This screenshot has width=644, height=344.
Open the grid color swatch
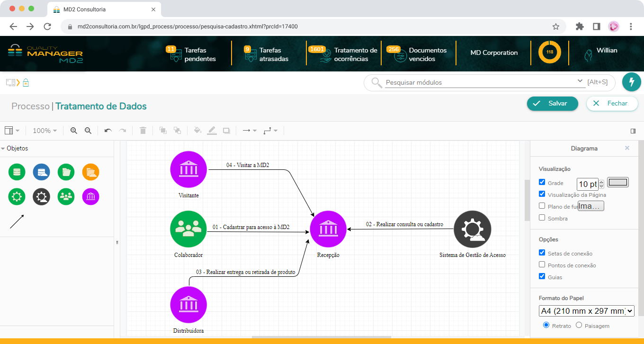617,183
